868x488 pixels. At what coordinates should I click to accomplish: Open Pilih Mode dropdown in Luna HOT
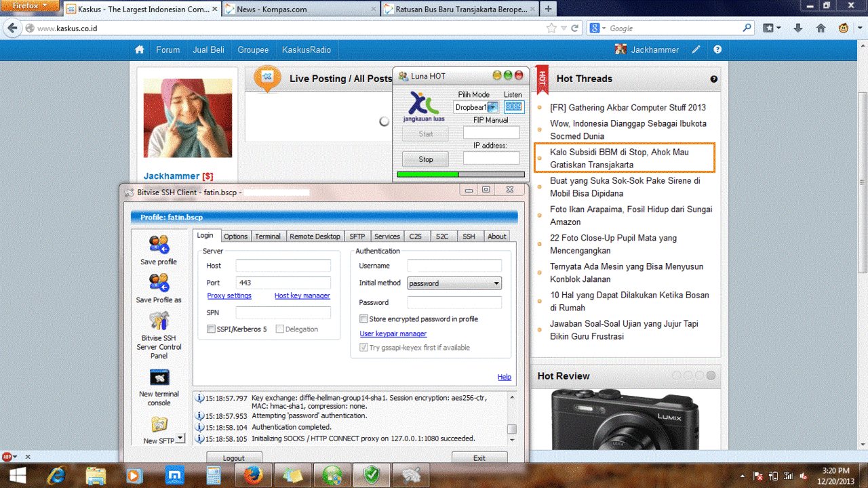point(493,107)
